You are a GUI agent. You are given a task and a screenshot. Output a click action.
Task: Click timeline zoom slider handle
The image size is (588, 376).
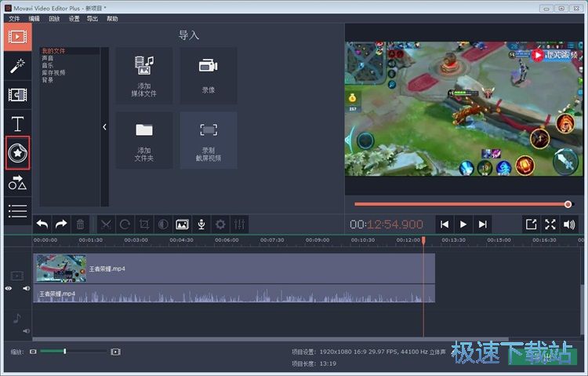coord(65,351)
